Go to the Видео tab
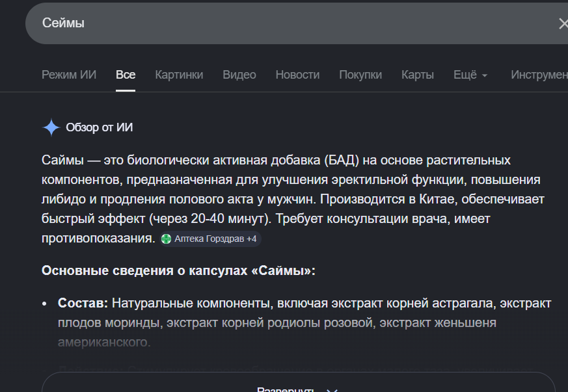This screenshot has height=392, width=568. click(x=239, y=75)
